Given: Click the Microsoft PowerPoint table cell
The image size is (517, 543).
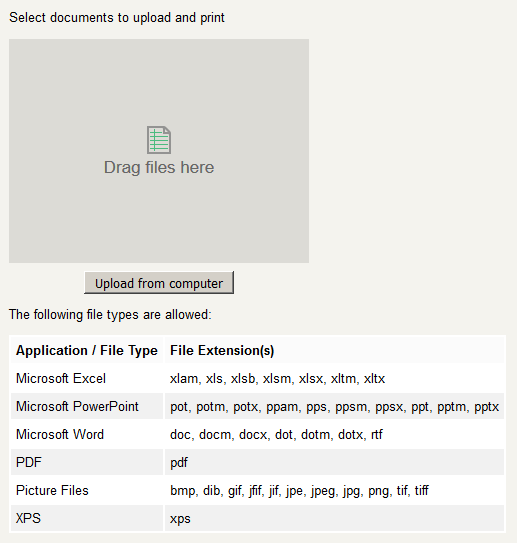Looking at the screenshot, I should pyautogui.click(x=87, y=406).
